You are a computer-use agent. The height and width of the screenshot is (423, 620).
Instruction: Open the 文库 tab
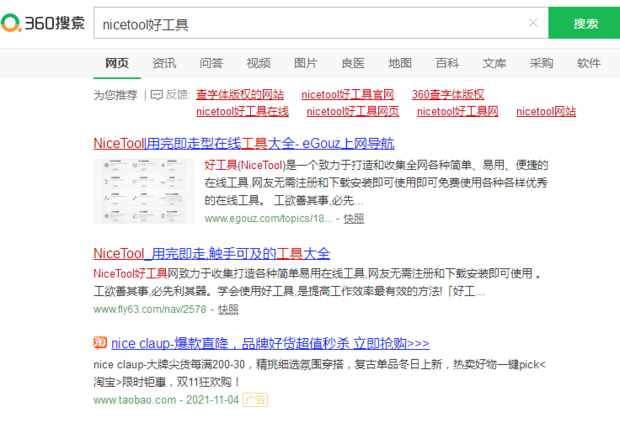tap(494, 63)
